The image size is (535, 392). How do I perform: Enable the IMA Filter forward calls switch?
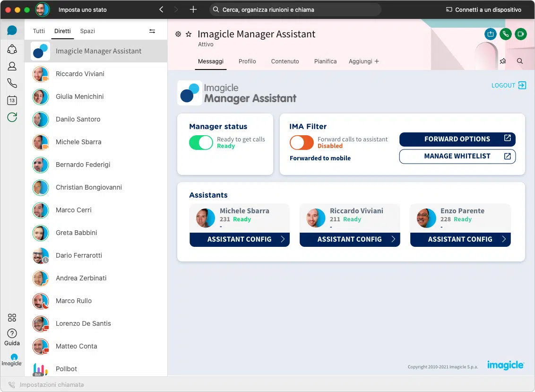[302, 142]
